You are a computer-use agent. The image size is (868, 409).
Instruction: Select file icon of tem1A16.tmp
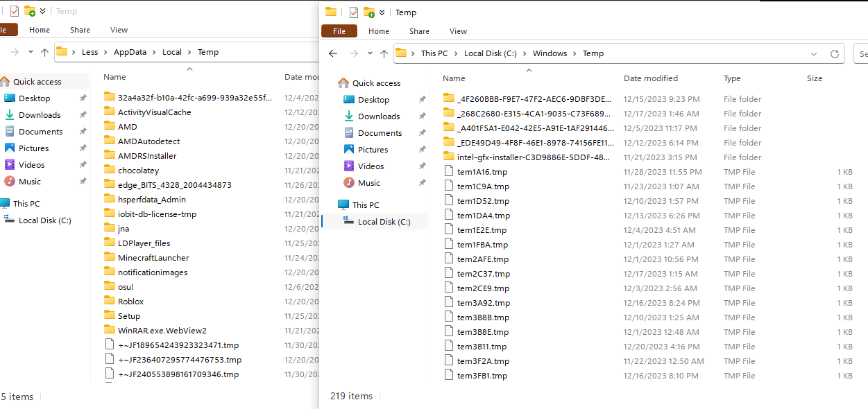click(449, 172)
